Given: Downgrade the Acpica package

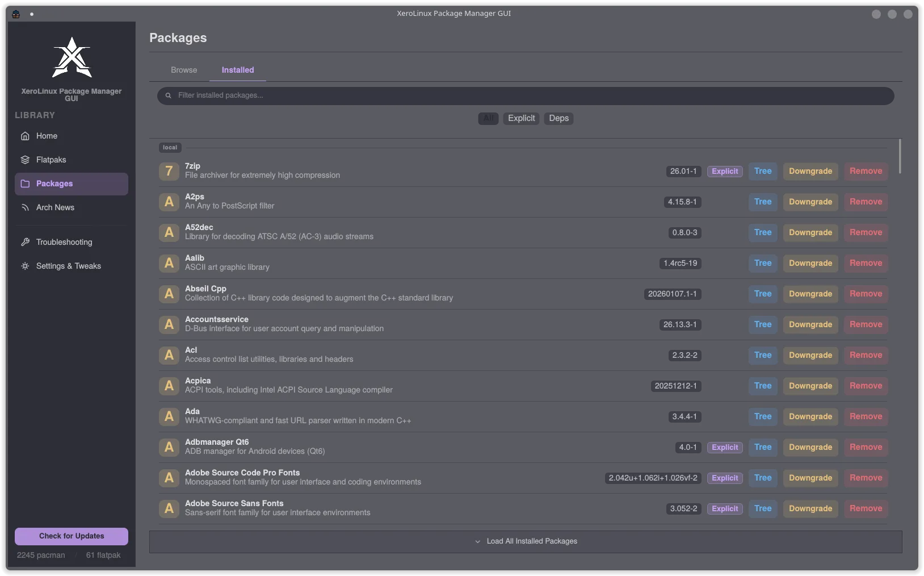Looking at the screenshot, I should 810,386.
